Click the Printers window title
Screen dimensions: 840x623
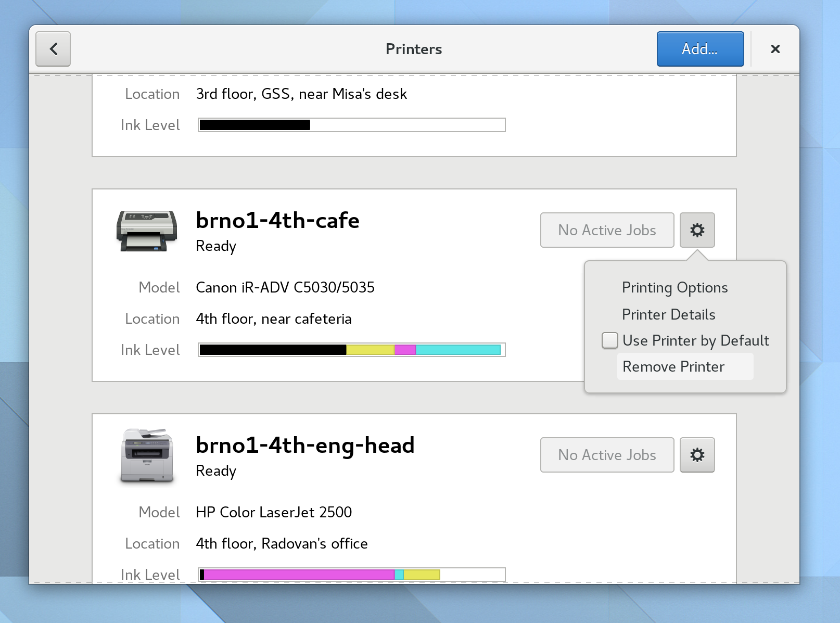414,49
